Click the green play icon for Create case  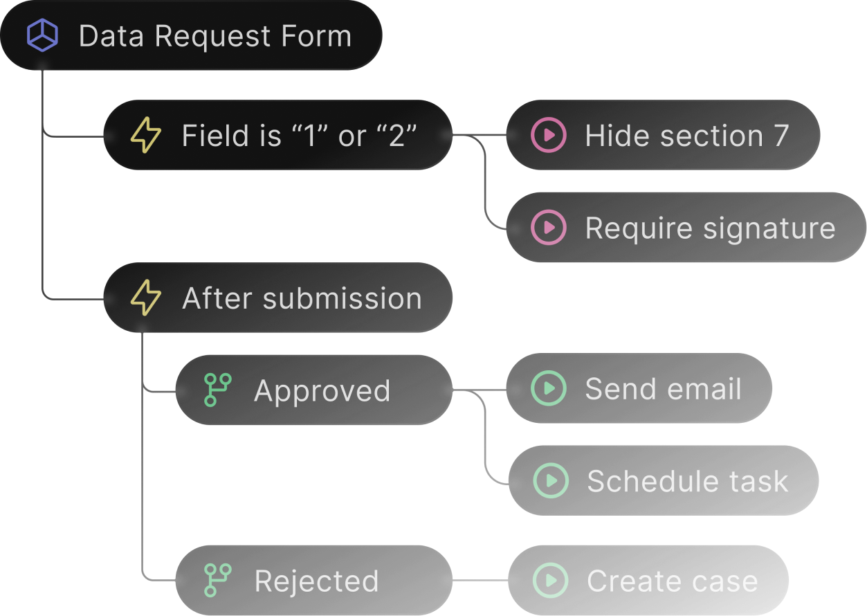click(551, 580)
